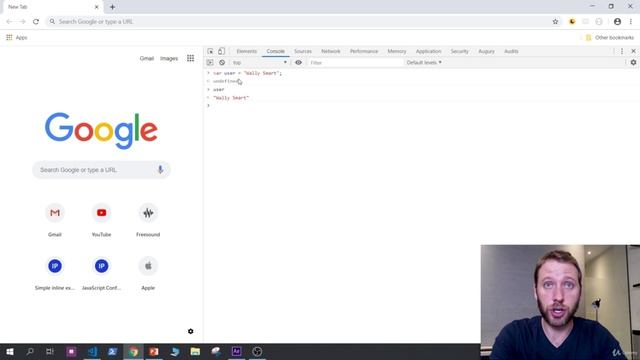Start voice search with microphone icon
The image size is (640, 360).
[x=160, y=170]
